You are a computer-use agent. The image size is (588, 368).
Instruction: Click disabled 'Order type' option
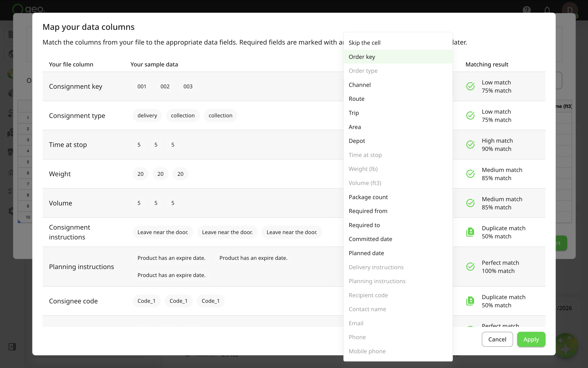[398, 71]
